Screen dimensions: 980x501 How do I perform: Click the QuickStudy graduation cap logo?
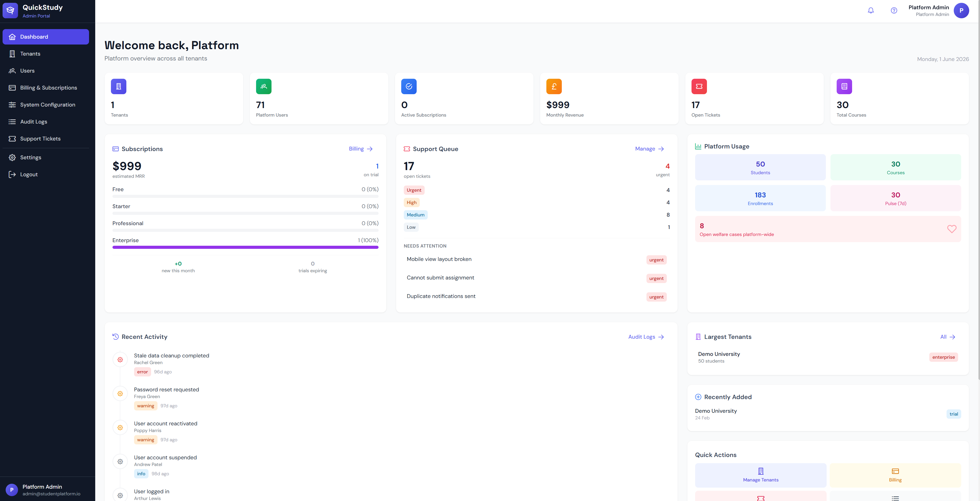[10, 11]
